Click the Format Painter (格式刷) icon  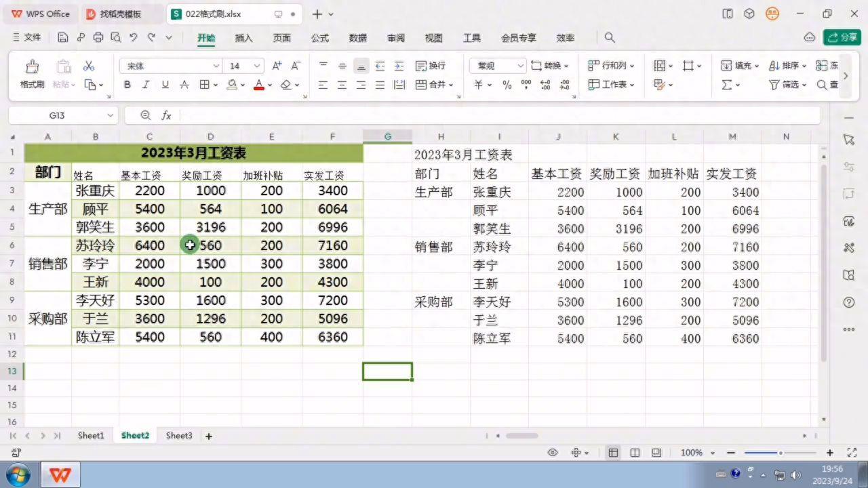tap(32, 66)
